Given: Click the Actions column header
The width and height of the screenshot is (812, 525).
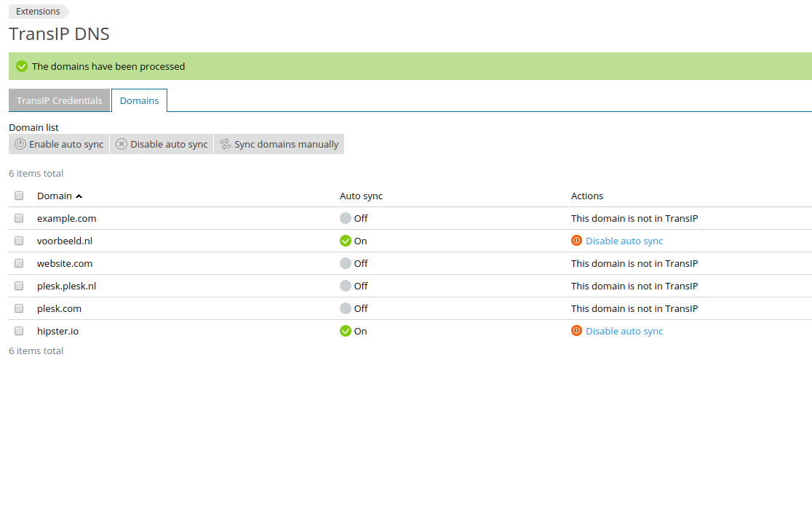Looking at the screenshot, I should point(586,196).
